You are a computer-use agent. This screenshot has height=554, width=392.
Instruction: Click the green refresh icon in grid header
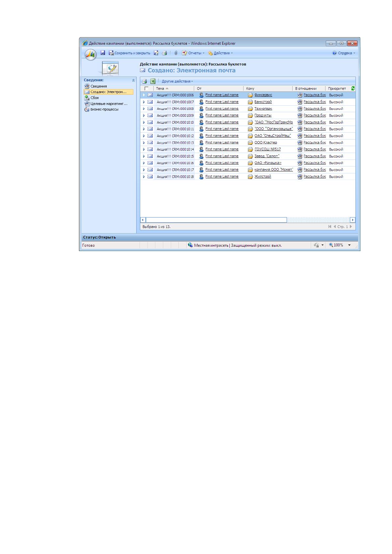pyautogui.click(x=353, y=88)
